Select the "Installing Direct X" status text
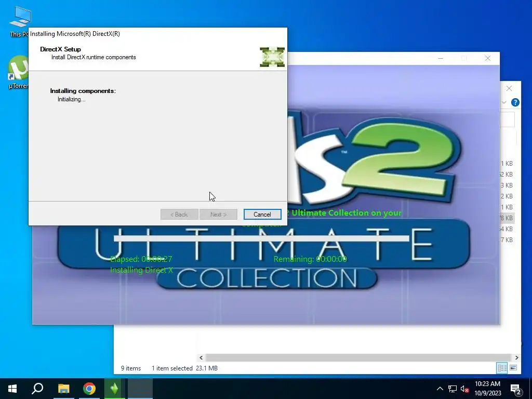This screenshot has width=532, height=399. tap(141, 270)
